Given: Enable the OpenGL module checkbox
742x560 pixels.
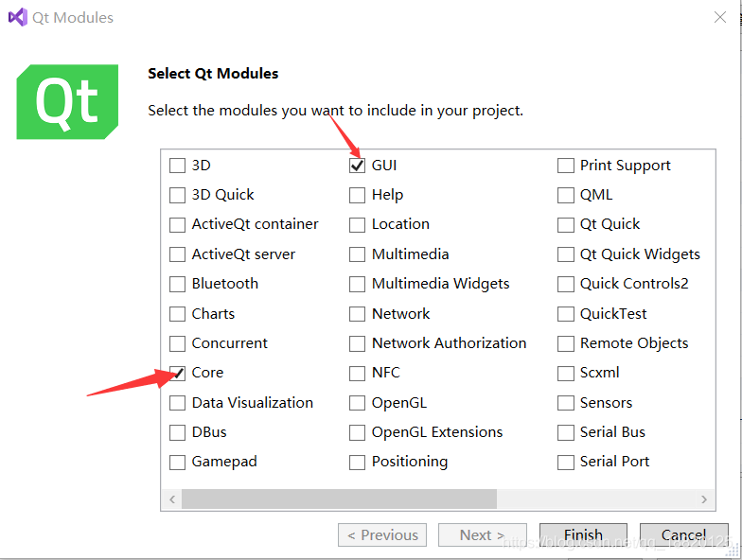Looking at the screenshot, I should tap(358, 403).
